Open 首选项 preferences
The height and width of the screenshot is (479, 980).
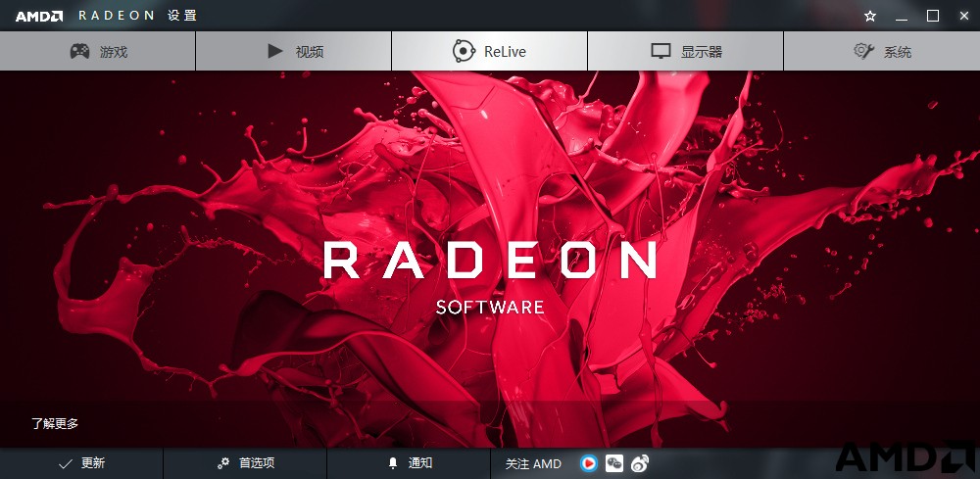245,463
